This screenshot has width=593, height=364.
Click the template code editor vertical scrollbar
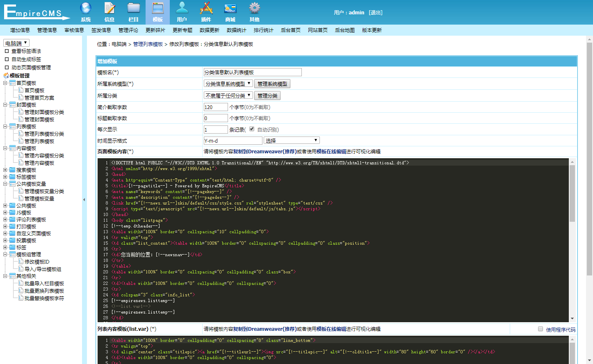[572, 240]
